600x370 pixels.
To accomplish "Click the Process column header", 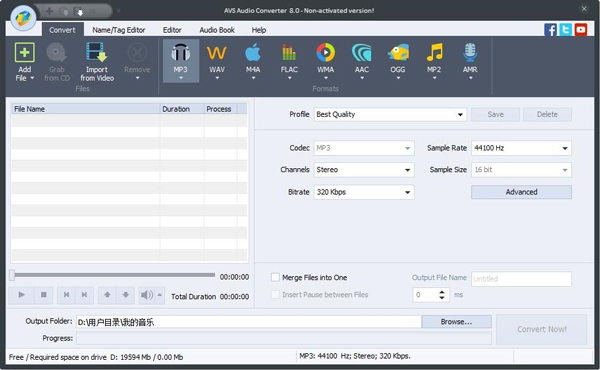I will (x=220, y=109).
